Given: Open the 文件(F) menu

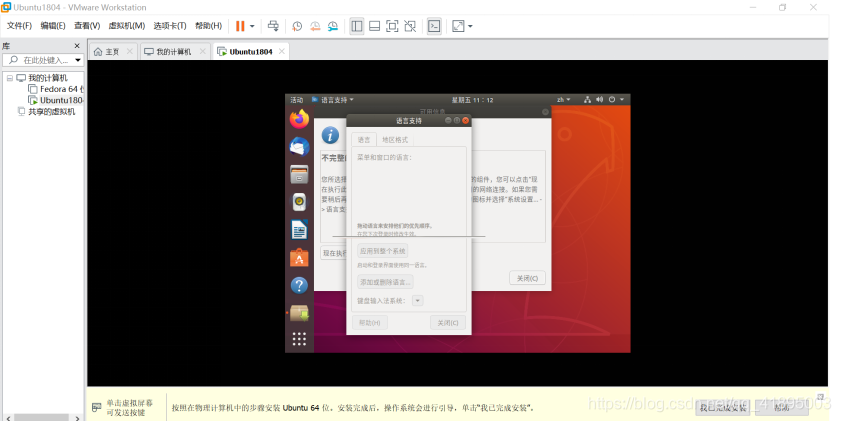Looking at the screenshot, I should click(19, 26).
